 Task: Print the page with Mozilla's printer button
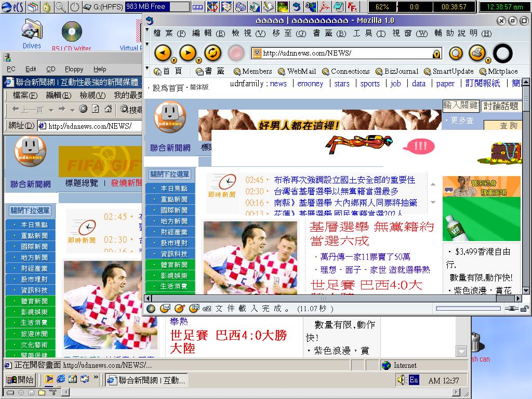477,53
